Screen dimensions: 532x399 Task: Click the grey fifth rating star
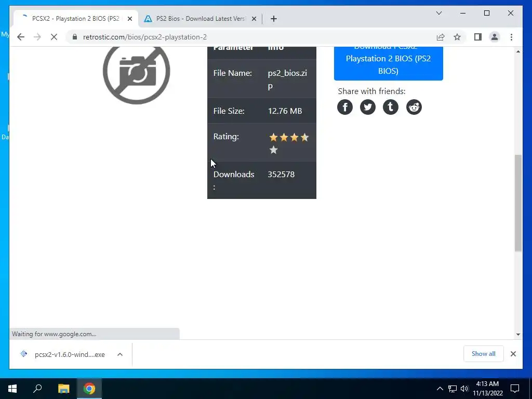coord(273,150)
